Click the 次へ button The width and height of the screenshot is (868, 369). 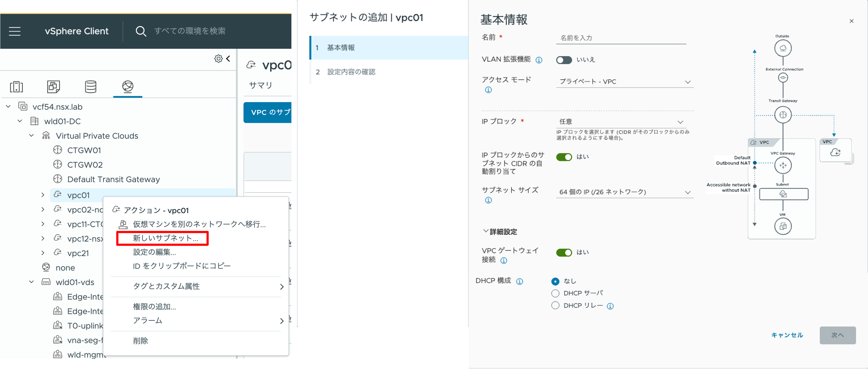tap(838, 335)
